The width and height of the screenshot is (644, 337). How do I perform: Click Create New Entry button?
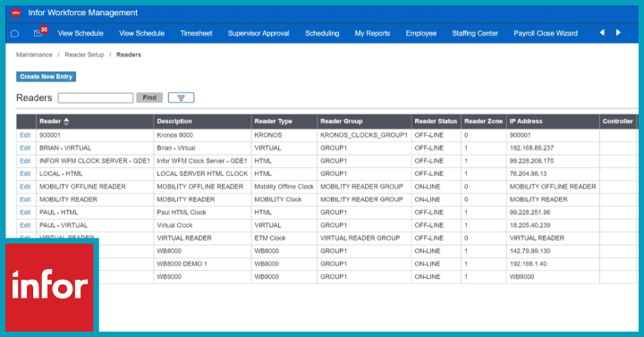click(46, 77)
